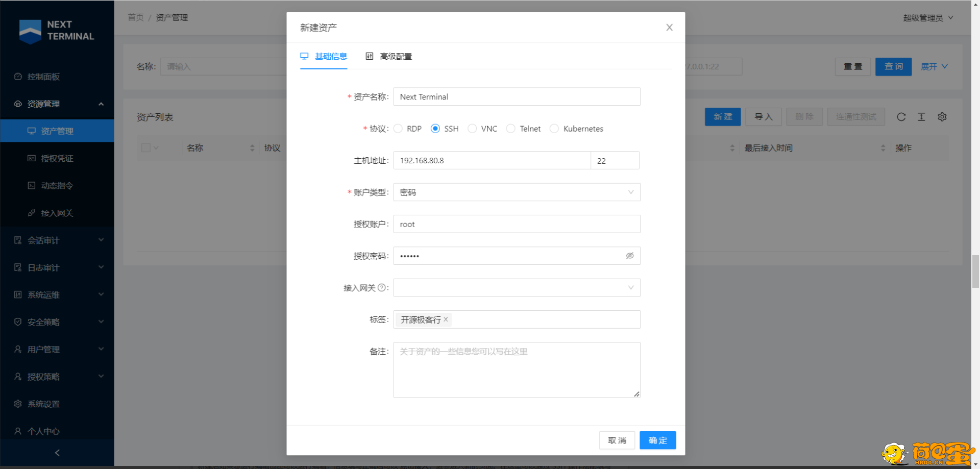Image resolution: width=980 pixels, height=469 pixels.
Task: Click the 新建 button in asset list
Action: [x=723, y=117]
